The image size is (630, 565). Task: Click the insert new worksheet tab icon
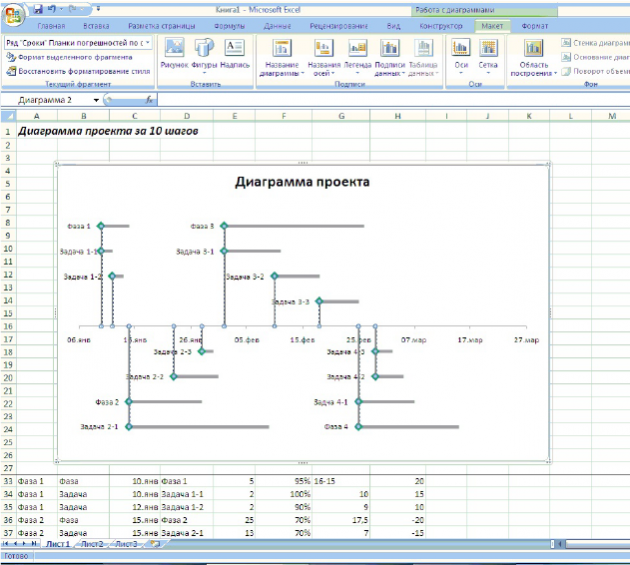click(x=155, y=544)
